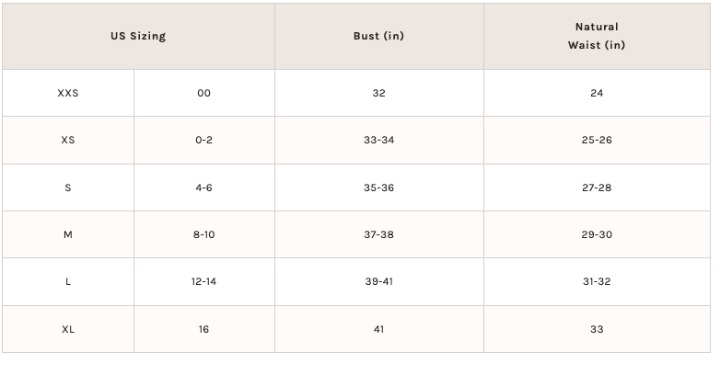
Task: Click the waist value 33 for XL
Action: pos(596,329)
